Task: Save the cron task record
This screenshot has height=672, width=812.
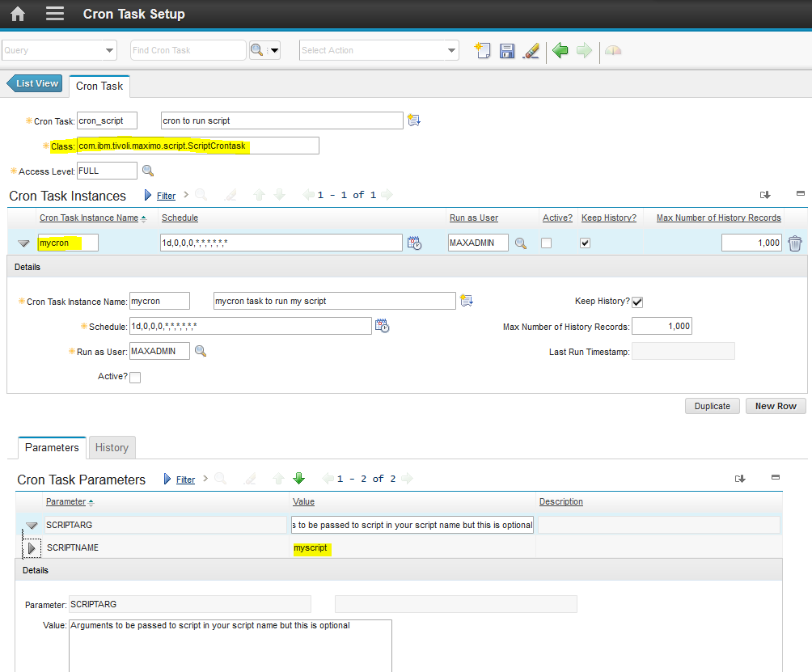Action: 507,50
